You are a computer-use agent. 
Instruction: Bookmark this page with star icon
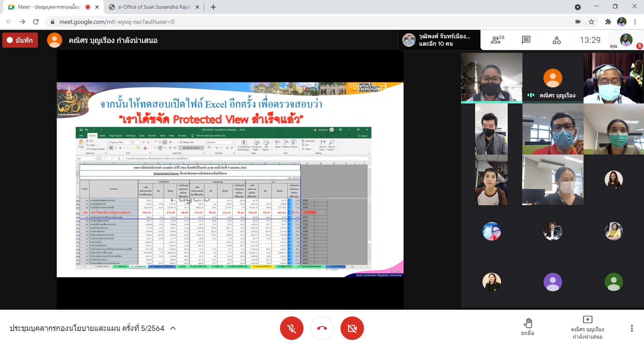tap(591, 22)
